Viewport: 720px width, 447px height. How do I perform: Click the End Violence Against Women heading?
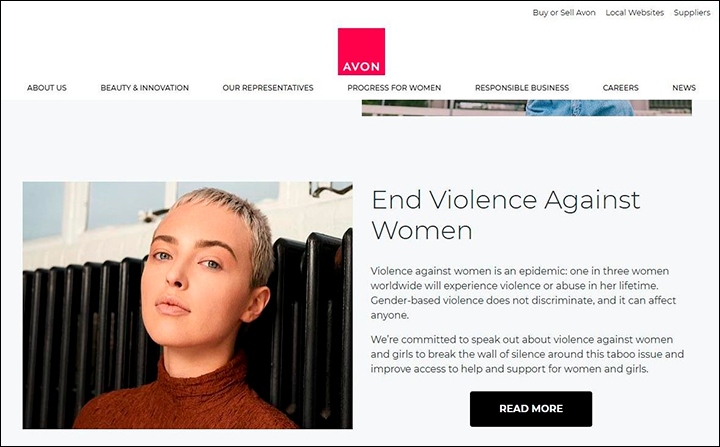tap(505, 215)
